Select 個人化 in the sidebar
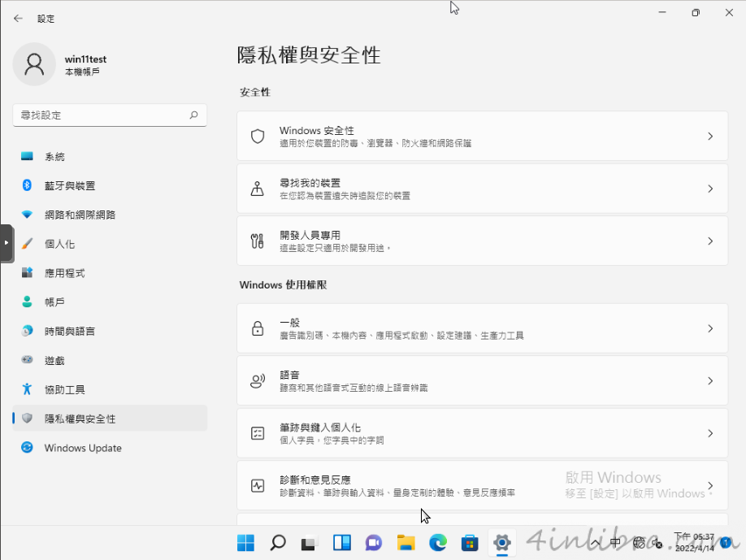Image resolution: width=746 pixels, height=560 pixels. pyautogui.click(x=110, y=244)
